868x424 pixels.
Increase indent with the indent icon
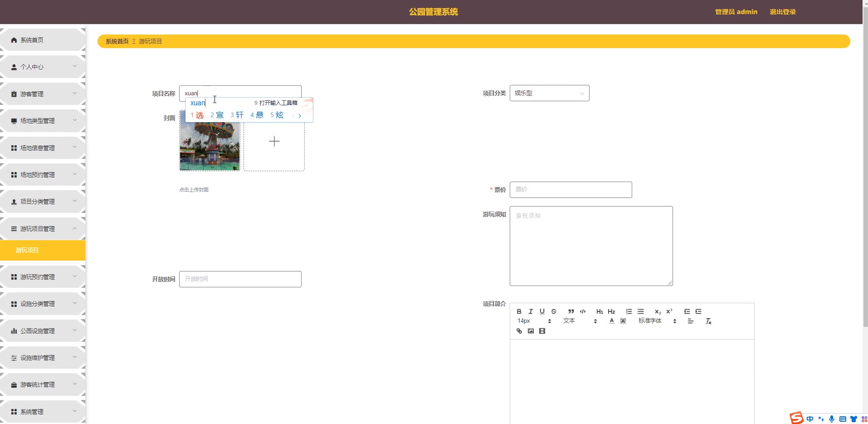click(x=698, y=311)
